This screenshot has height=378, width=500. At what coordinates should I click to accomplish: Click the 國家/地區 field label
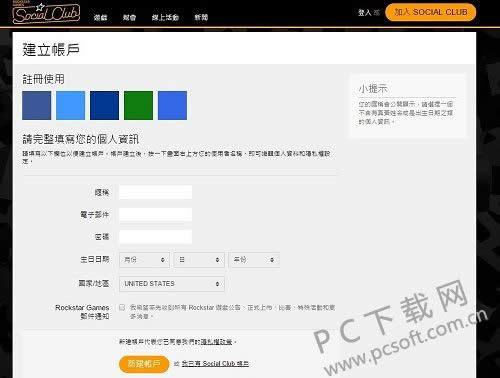coord(94,283)
